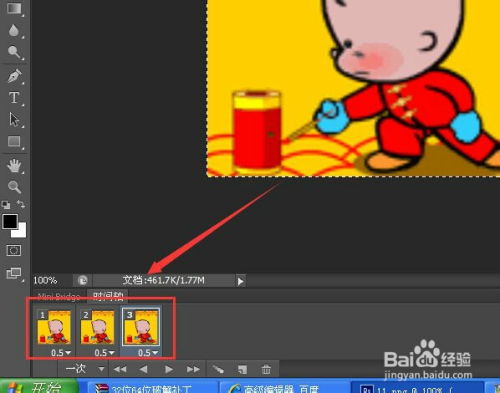Select the Horizontal Type tool
Image resolution: width=500 pixels, height=393 pixels.
pyautogui.click(x=14, y=98)
